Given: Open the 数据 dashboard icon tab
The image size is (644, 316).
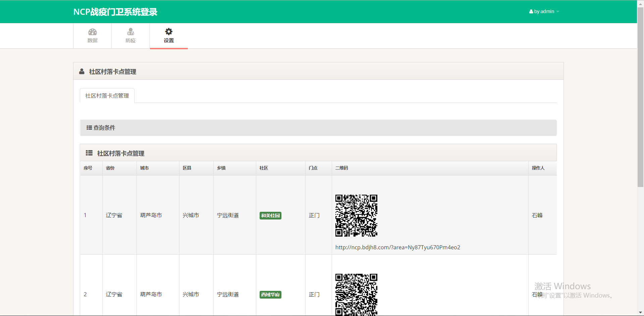Looking at the screenshot, I should 92,36.
